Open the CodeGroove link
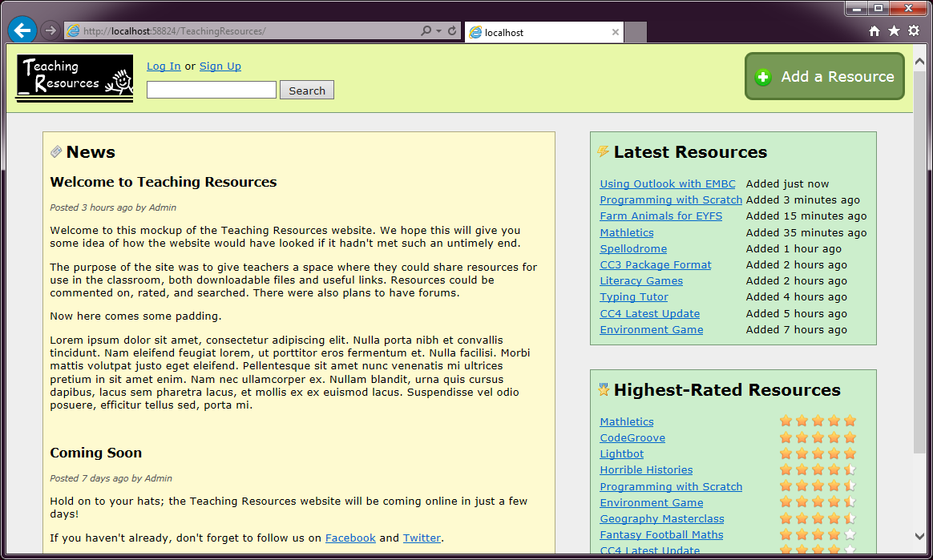The width and height of the screenshot is (933, 560). click(632, 437)
